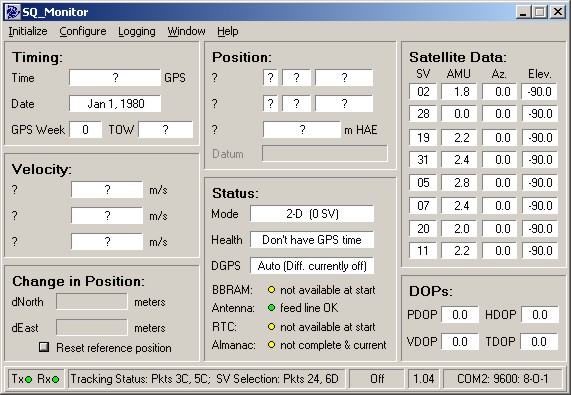The image size is (571, 395).
Task: Open the Configure menu
Action: pyautogui.click(x=83, y=31)
